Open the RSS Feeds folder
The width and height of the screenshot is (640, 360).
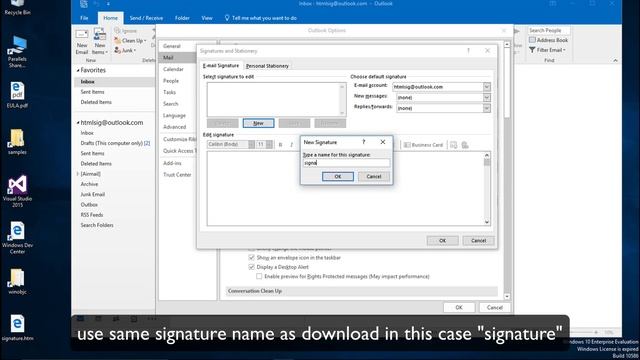(92, 215)
